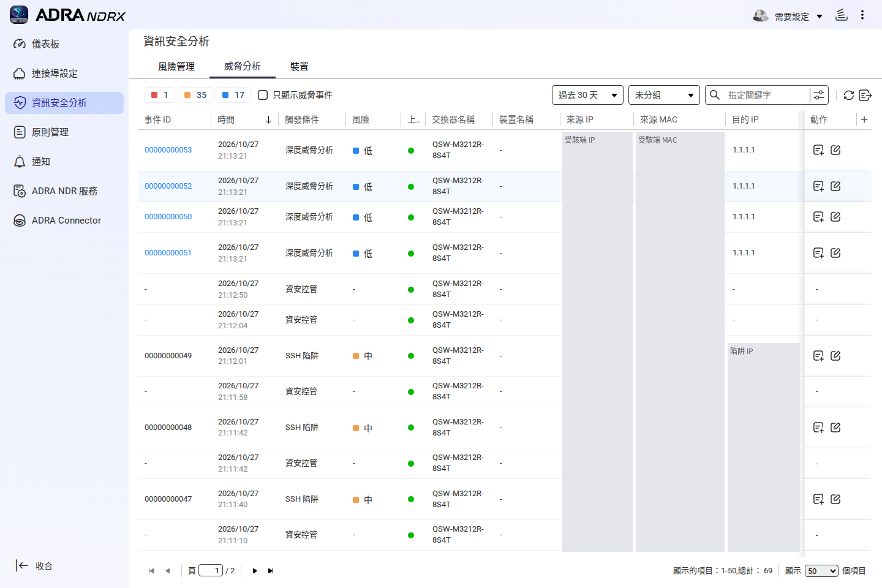Open the 通知 notifications page
This screenshot has width=882, height=588.
click(64, 162)
